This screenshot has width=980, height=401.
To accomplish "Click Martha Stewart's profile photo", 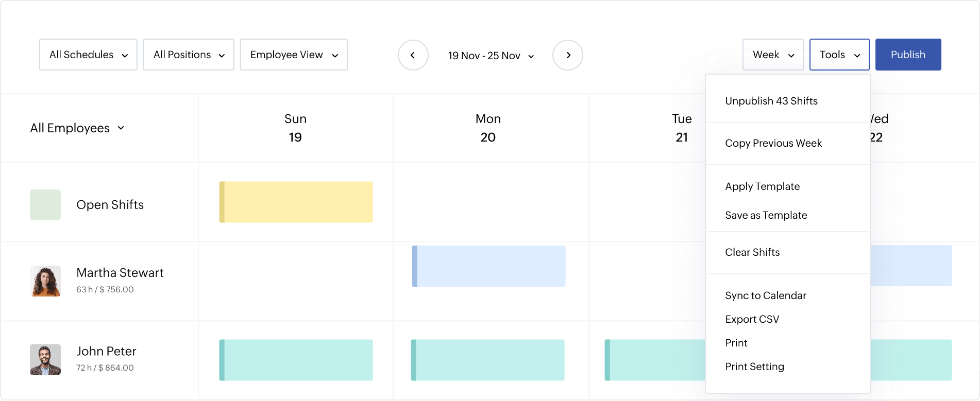I will (x=45, y=281).
